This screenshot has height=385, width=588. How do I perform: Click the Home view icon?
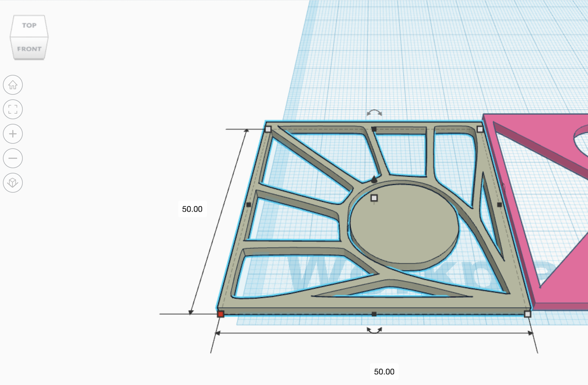click(13, 85)
